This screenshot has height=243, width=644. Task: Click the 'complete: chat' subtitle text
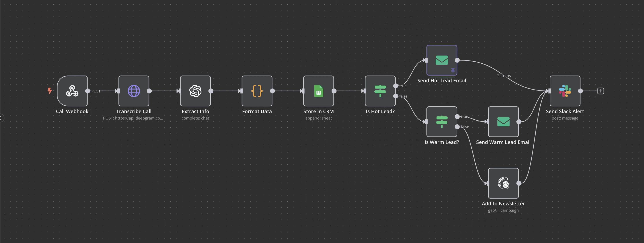click(195, 118)
